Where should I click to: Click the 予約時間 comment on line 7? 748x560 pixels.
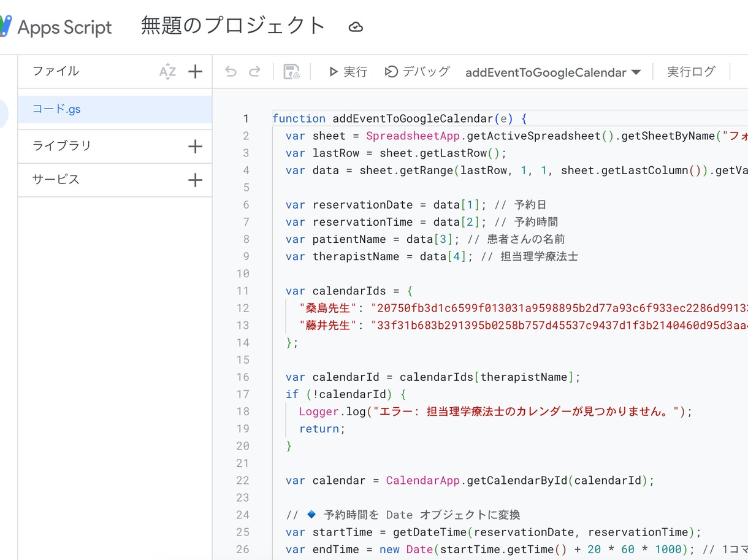527,222
